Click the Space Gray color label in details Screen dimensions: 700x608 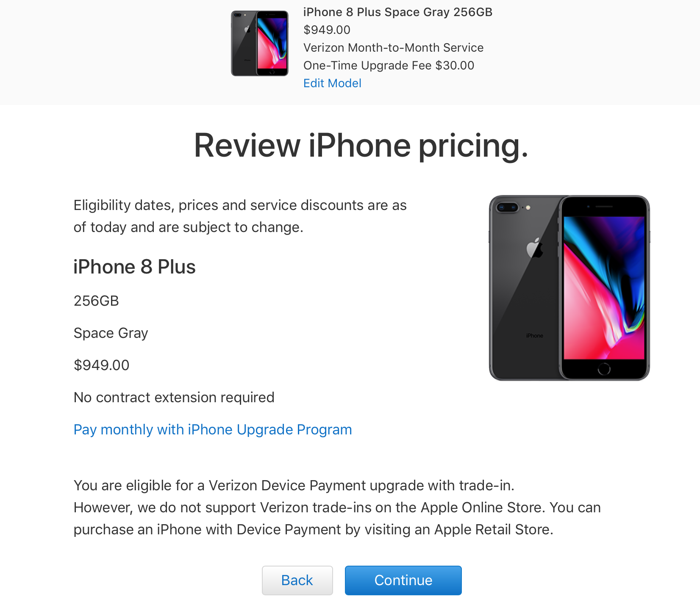pos(111,333)
